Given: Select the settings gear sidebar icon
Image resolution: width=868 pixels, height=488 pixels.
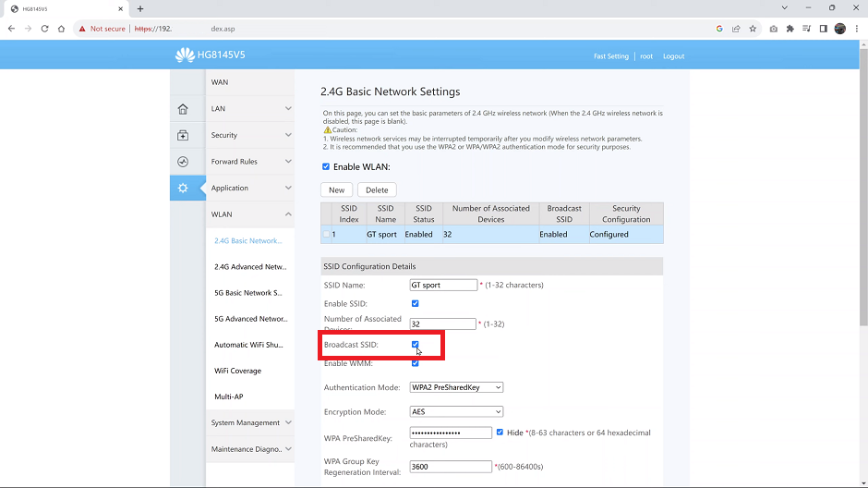Looking at the screenshot, I should 183,189.
